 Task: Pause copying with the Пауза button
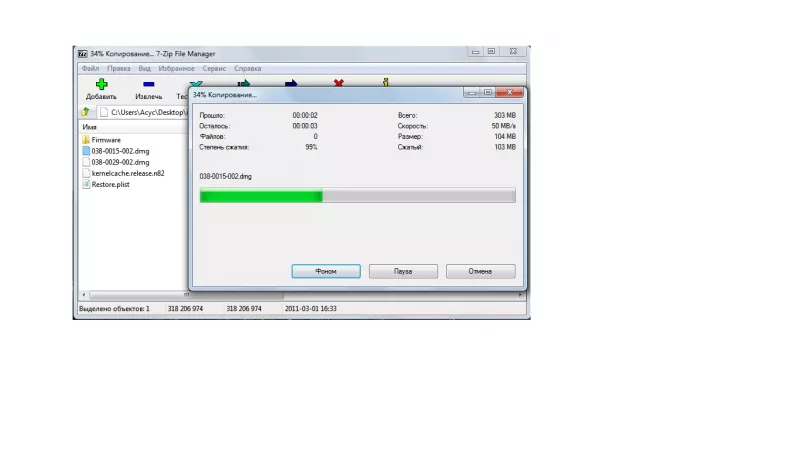click(x=403, y=271)
